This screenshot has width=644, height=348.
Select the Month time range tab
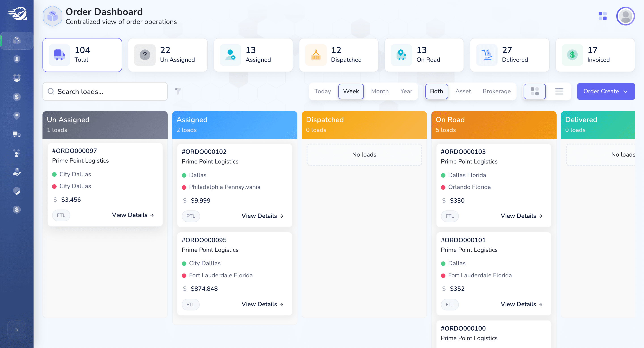coord(380,91)
